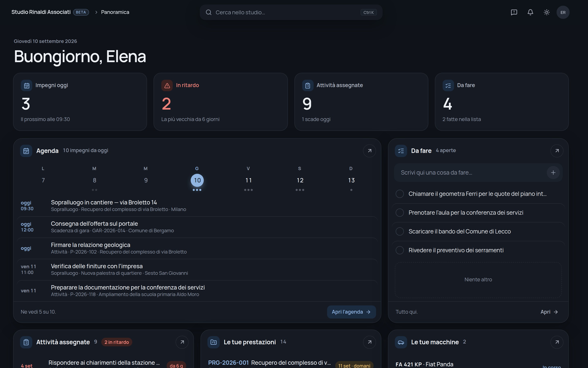
Task: Go to Studio Rinaldi Associati home
Action: 41,12
